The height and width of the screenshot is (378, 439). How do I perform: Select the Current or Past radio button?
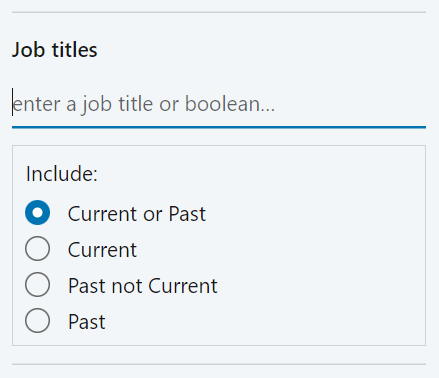[37, 213]
